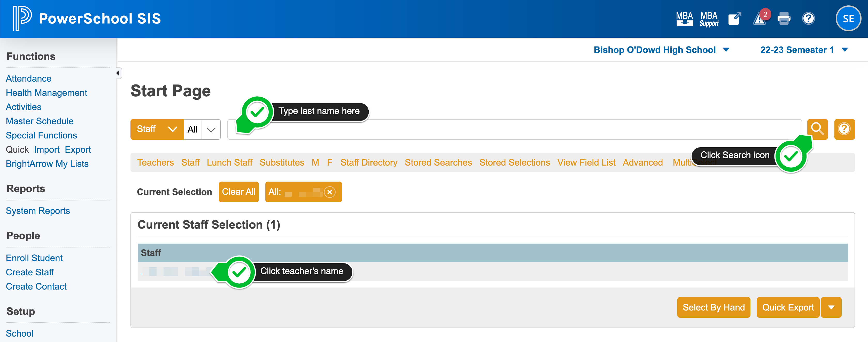
Task: Open School under Setup
Action: tap(20, 333)
